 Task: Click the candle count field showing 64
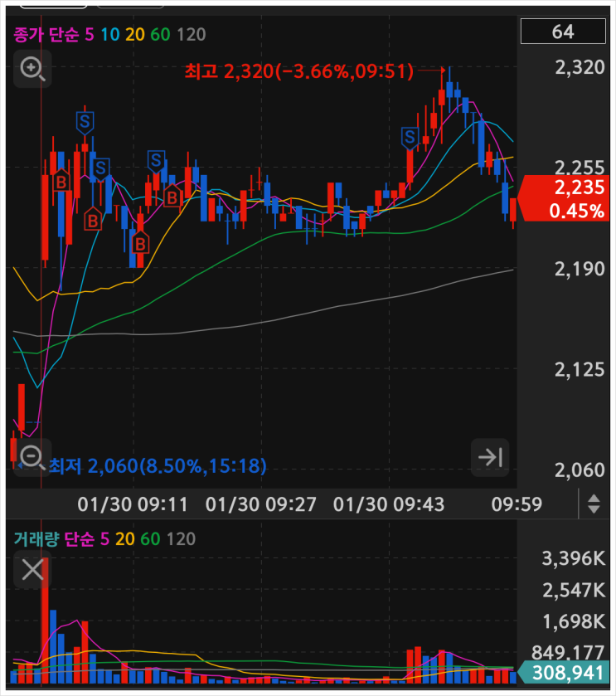[x=563, y=32]
